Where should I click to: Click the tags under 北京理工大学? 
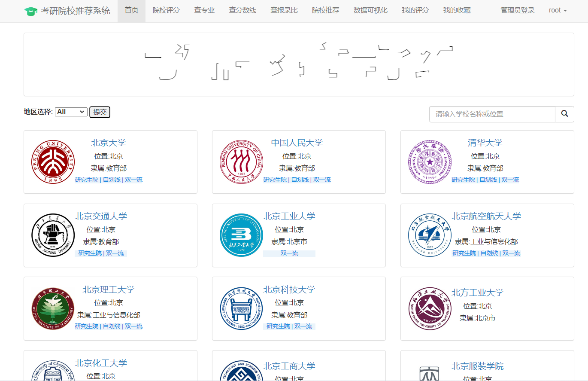[109, 326]
